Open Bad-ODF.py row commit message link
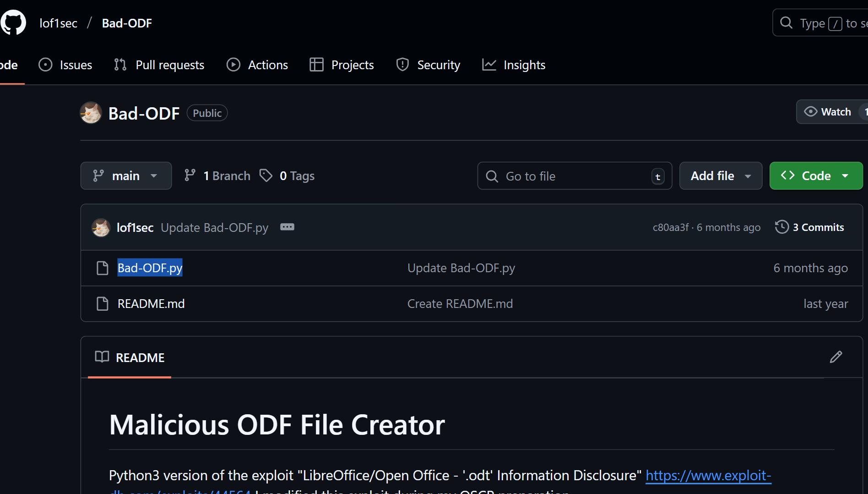868x494 pixels. click(x=461, y=268)
